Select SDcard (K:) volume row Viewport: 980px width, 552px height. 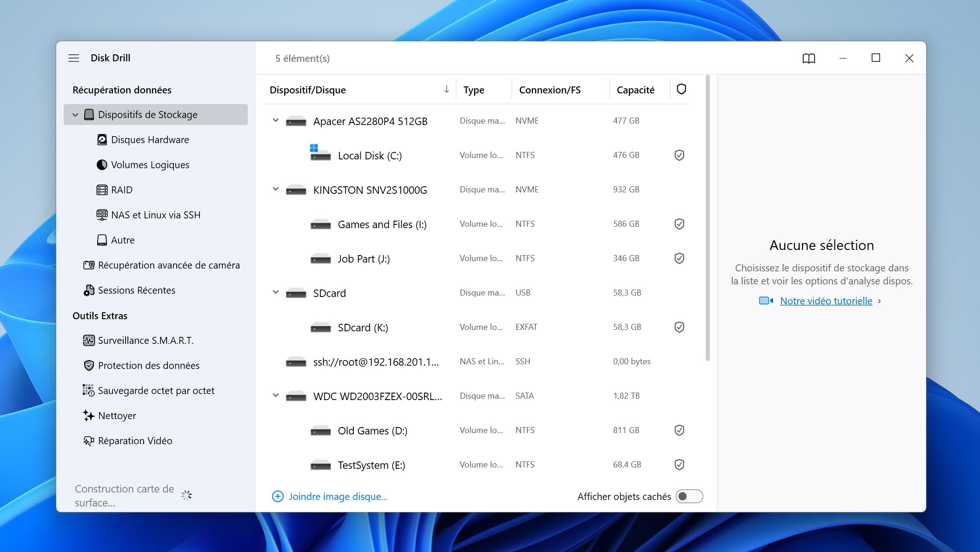pos(476,327)
